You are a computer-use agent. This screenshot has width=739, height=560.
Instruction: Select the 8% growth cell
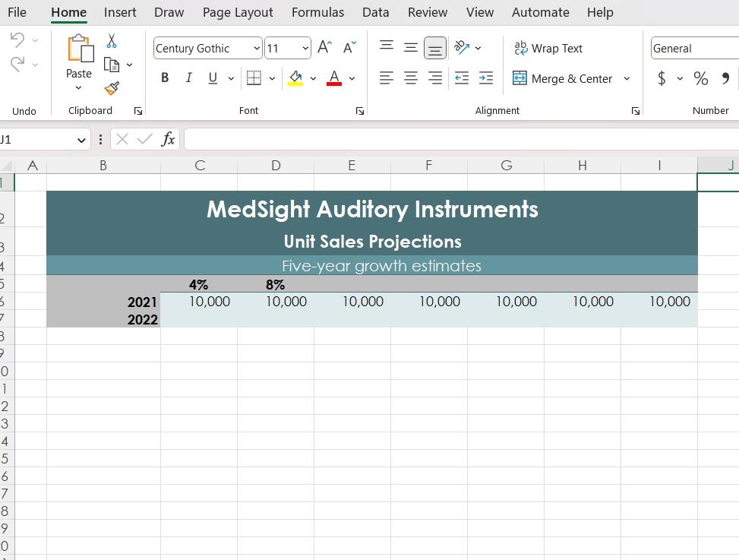[275, 285]
